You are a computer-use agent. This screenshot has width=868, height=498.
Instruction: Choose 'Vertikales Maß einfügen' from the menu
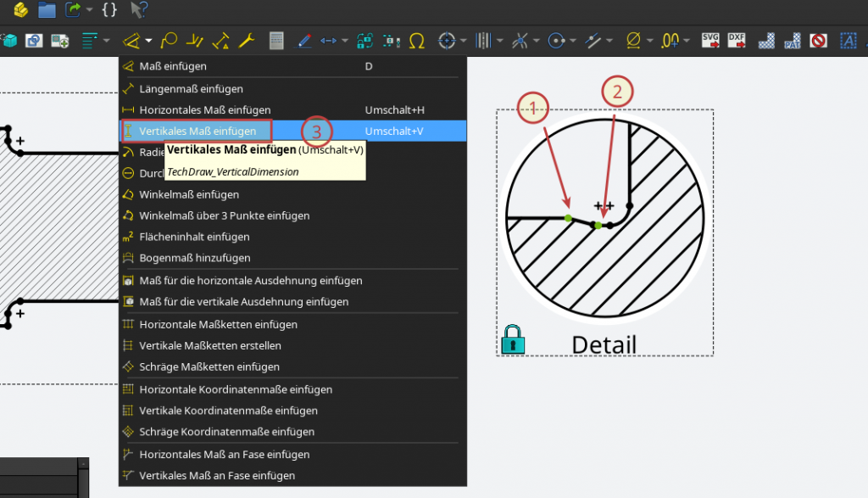[x=198, y=131]
